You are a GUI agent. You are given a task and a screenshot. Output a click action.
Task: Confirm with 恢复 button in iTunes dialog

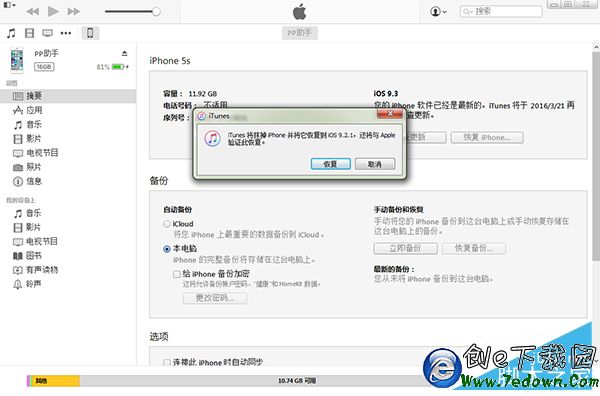(x=331, y=164)
